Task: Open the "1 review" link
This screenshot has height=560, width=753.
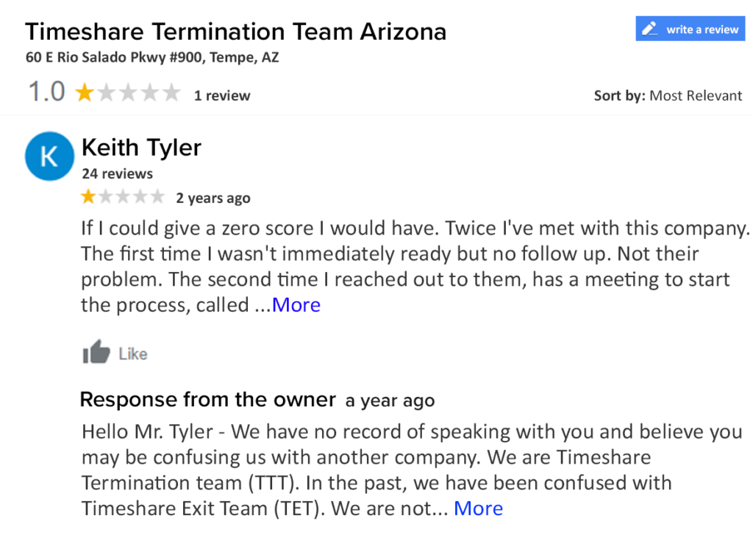Action: (x=222, y=96)
